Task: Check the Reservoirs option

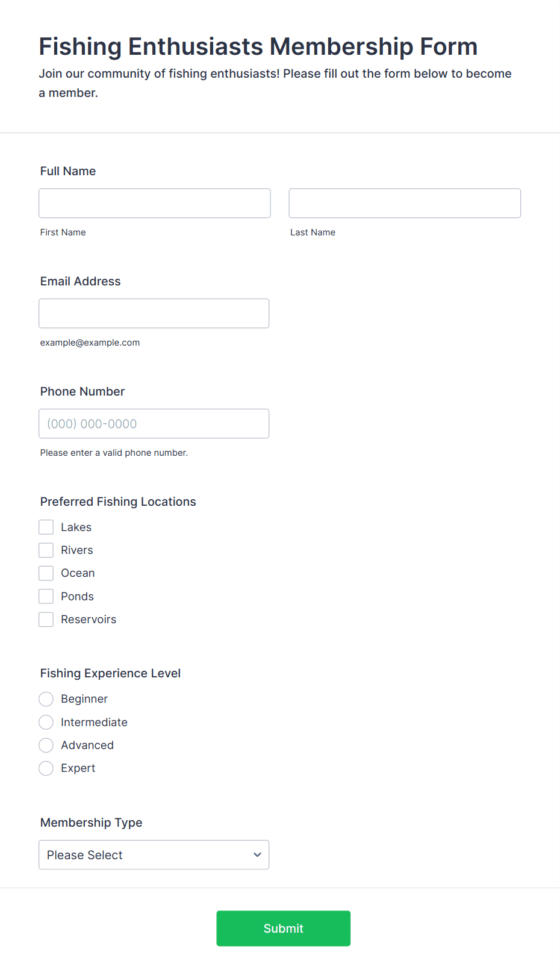Action: 46,619
